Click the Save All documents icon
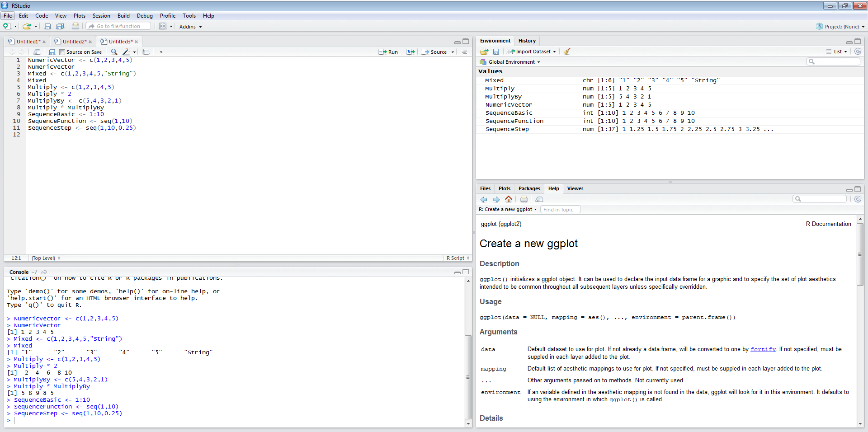The height and width of the screenshot is (432, 868). click(60, 26)
